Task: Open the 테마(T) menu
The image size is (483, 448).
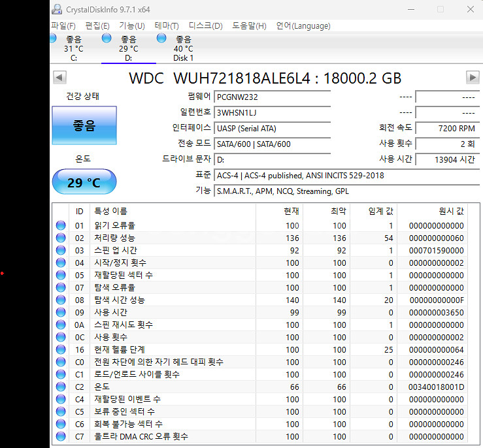Action: point(167,26)
